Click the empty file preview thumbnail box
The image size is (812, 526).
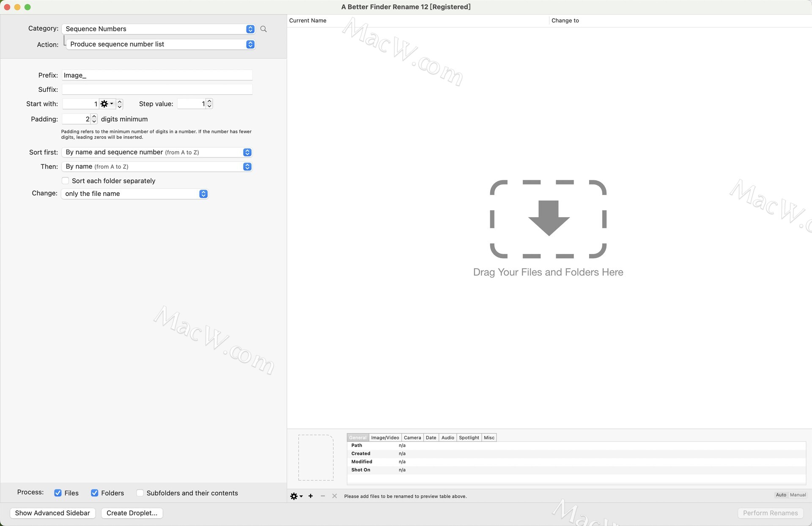[x=316, y=457]
